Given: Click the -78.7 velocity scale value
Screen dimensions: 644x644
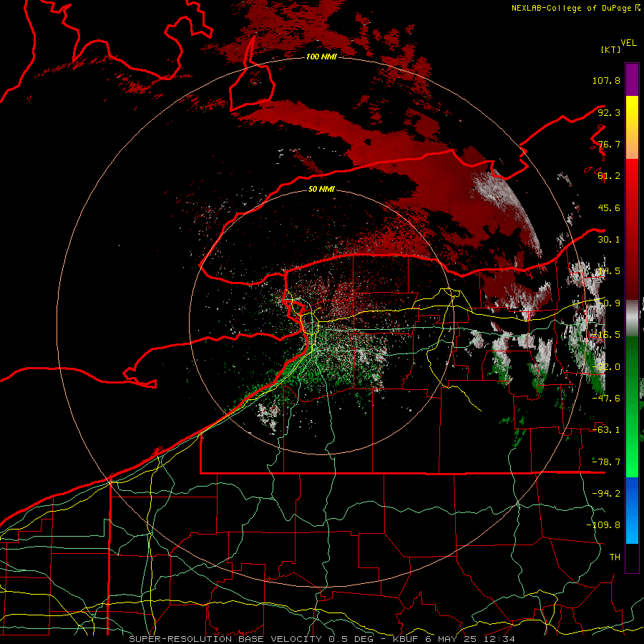Looking at the screenshot, I should click(x=606, y=462).
